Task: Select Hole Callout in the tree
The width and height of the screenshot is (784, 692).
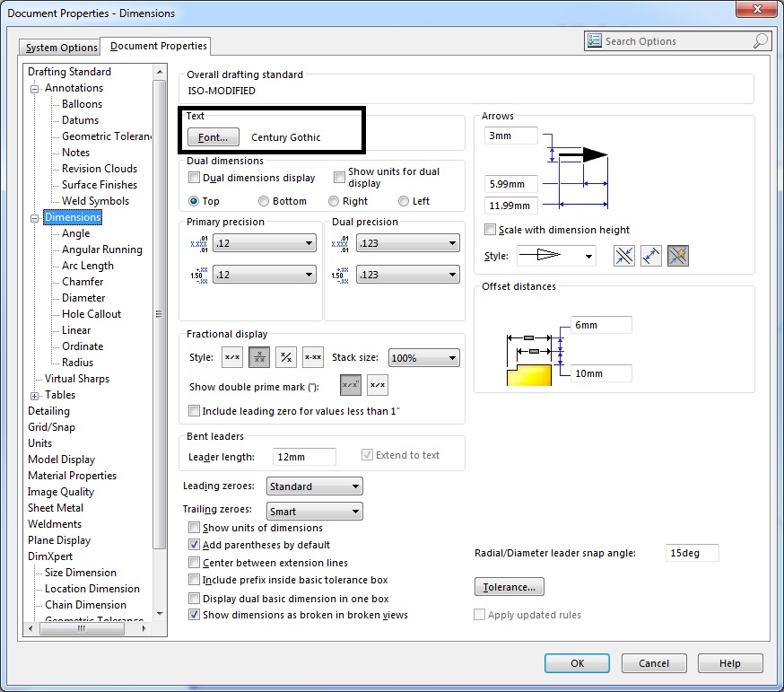Action: click(91, 314)
